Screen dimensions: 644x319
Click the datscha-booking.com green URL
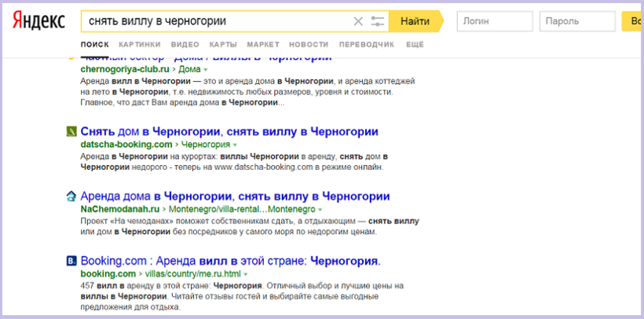126,145
